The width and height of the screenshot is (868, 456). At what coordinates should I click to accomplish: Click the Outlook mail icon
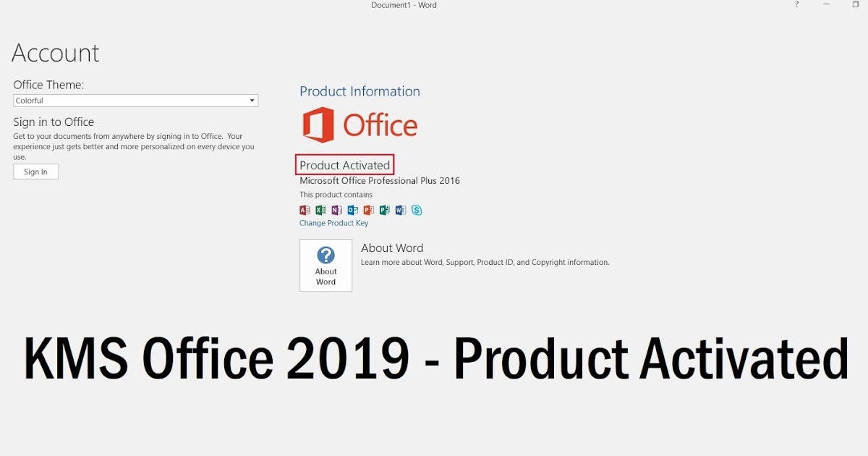click(352, 210)
